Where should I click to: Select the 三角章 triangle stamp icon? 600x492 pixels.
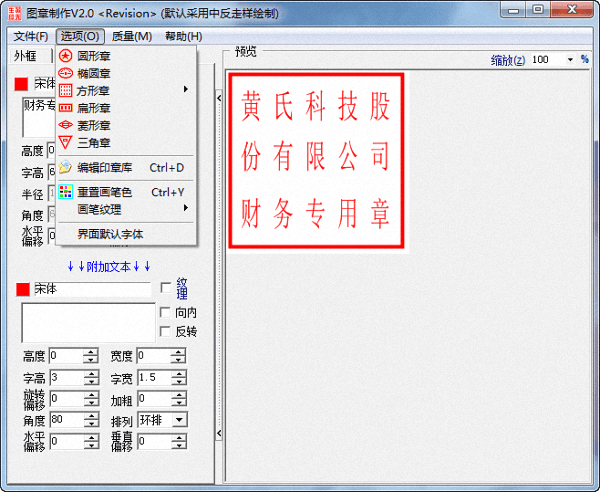point(66,142)
